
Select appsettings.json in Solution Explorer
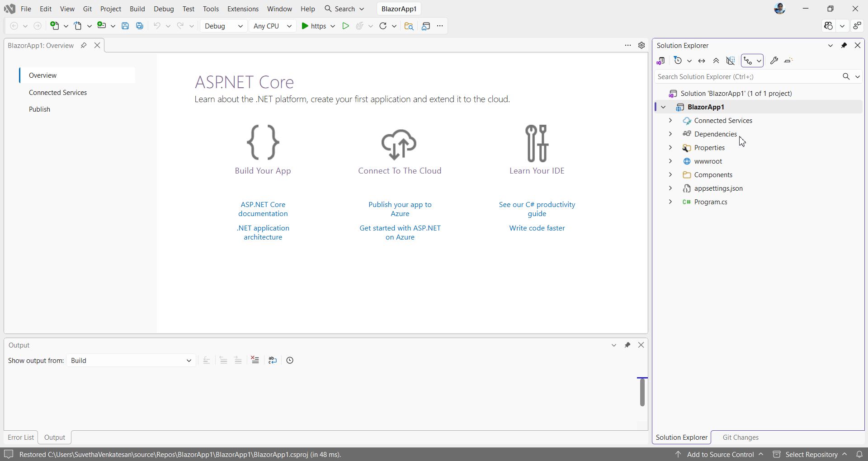point(718,188)
